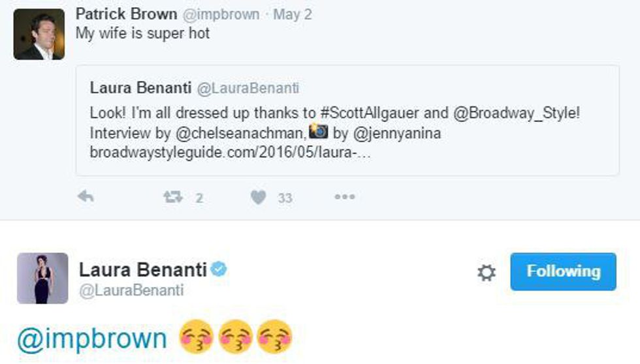Viewport: 640px width, 364px height.
Task: Retweet Patrick Brown's tweet
Action: (x=172, y=197)
